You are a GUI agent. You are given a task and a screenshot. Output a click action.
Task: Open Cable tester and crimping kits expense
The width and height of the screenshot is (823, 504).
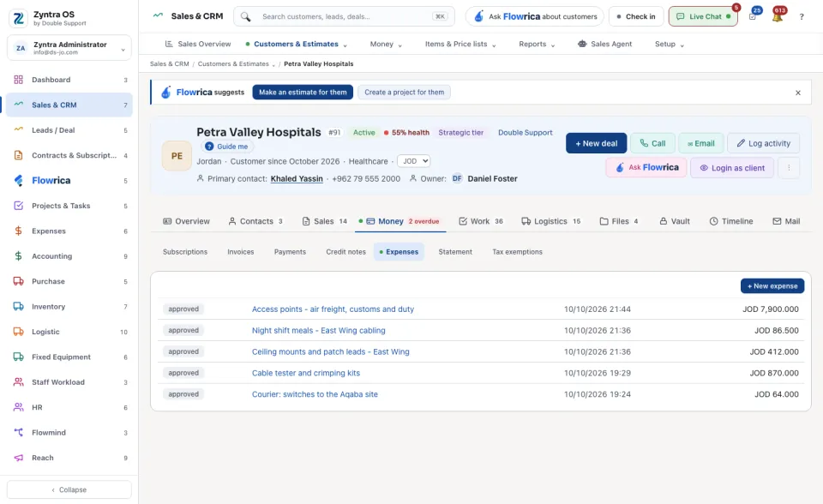306,373
